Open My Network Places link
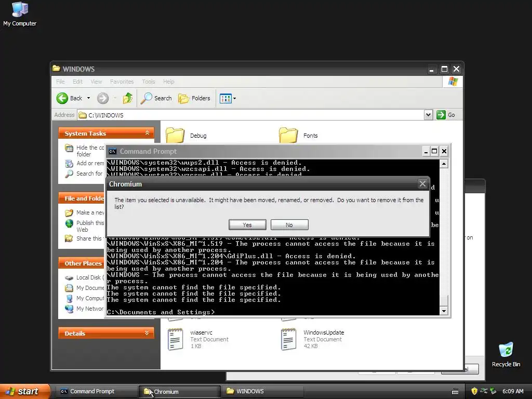The width and height of the screenshot is (532, 399). tap(84, 309)
